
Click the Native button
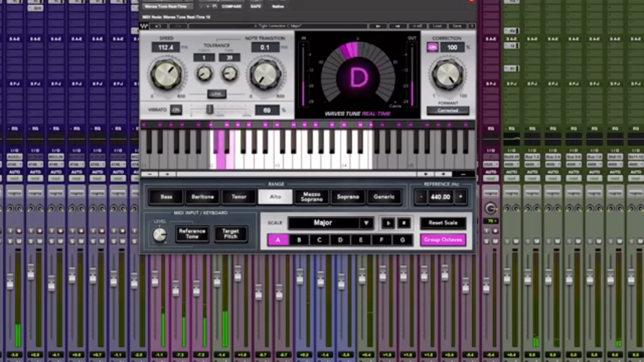[278, 6]
